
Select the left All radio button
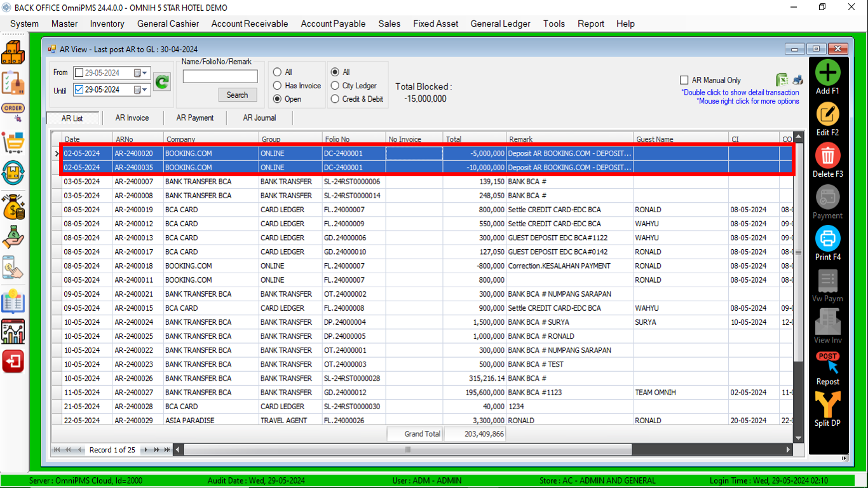tap(277, 72)
